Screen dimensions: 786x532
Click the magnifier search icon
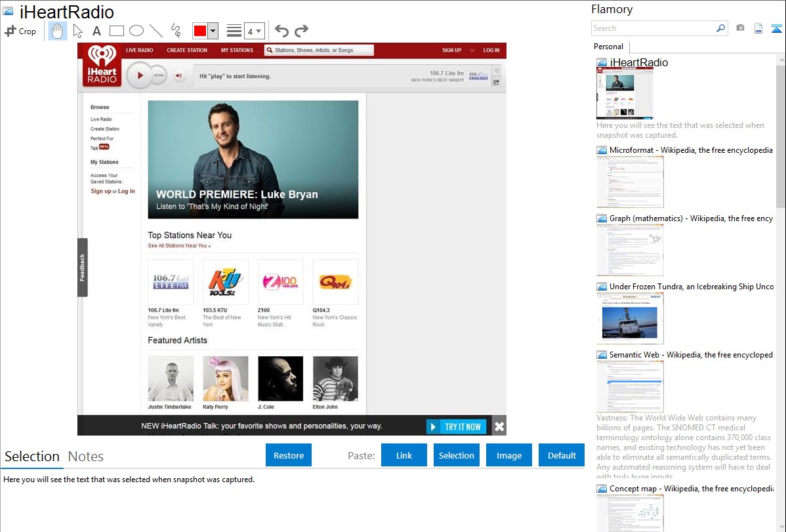(720, 28)
